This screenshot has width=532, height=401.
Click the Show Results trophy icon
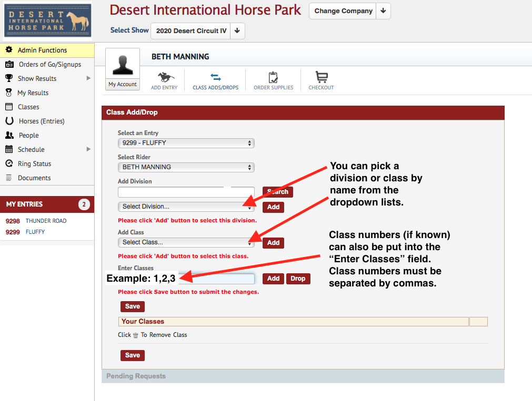(x=9, y=78)
